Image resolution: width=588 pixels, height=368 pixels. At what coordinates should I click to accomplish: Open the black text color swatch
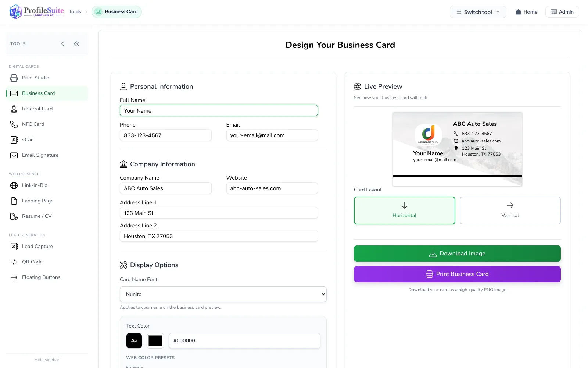155,341
